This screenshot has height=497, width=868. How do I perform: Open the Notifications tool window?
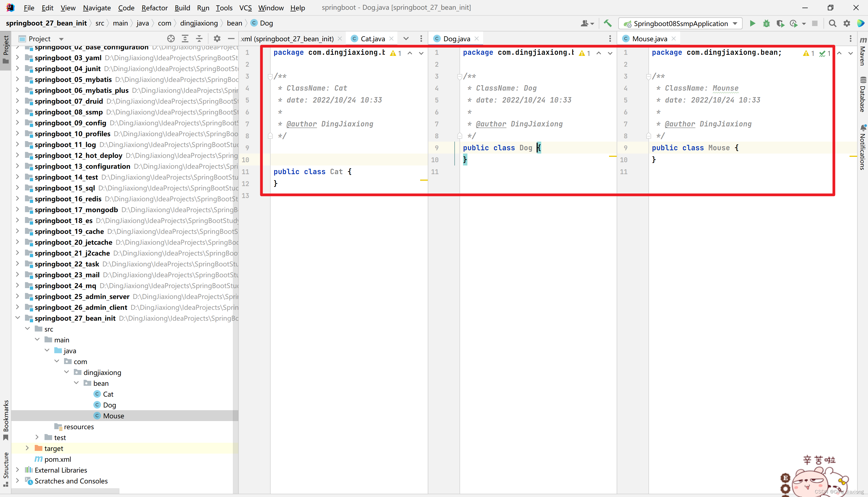[x=863, y=147]
